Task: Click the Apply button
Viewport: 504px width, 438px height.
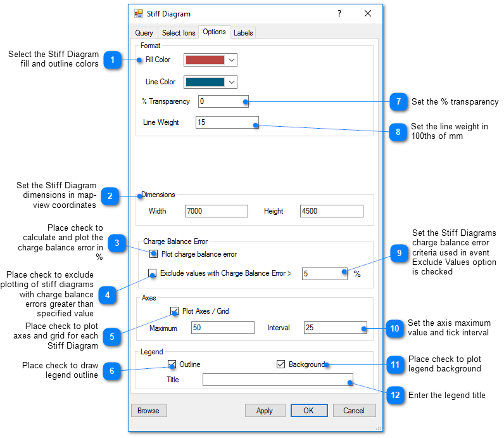Action: click(265, 411)
